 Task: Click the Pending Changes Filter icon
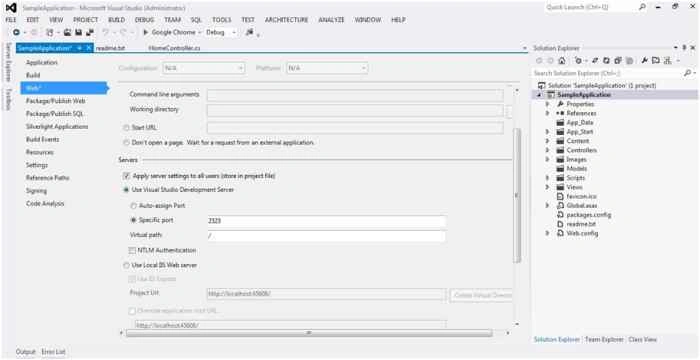pyautogui.click(x=579, y=60)
